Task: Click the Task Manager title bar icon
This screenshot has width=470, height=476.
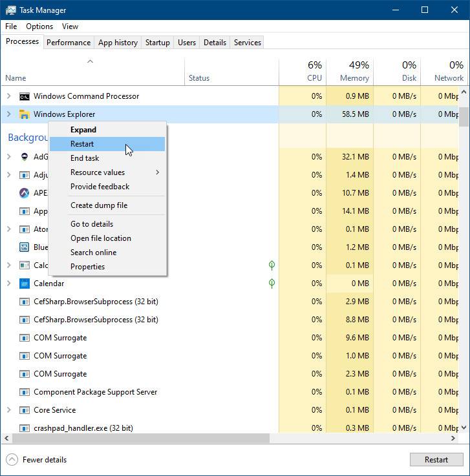Action: 10,10
